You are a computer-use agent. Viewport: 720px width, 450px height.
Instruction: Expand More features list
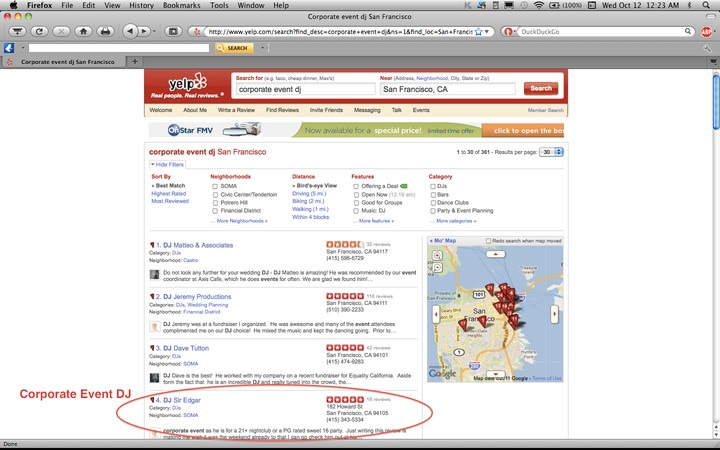376,221
